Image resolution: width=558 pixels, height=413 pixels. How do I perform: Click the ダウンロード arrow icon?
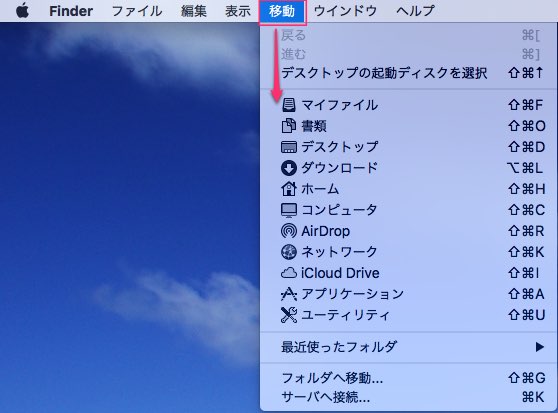tap(289, 168)
